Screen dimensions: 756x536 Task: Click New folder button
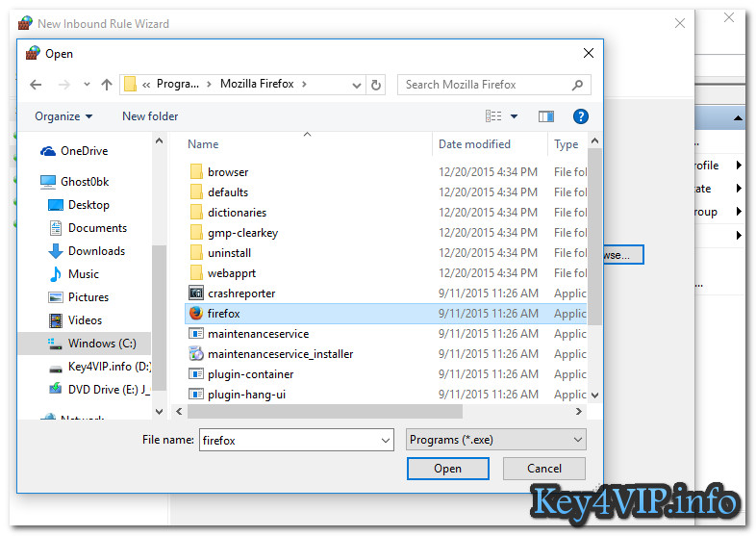(150, 116)
